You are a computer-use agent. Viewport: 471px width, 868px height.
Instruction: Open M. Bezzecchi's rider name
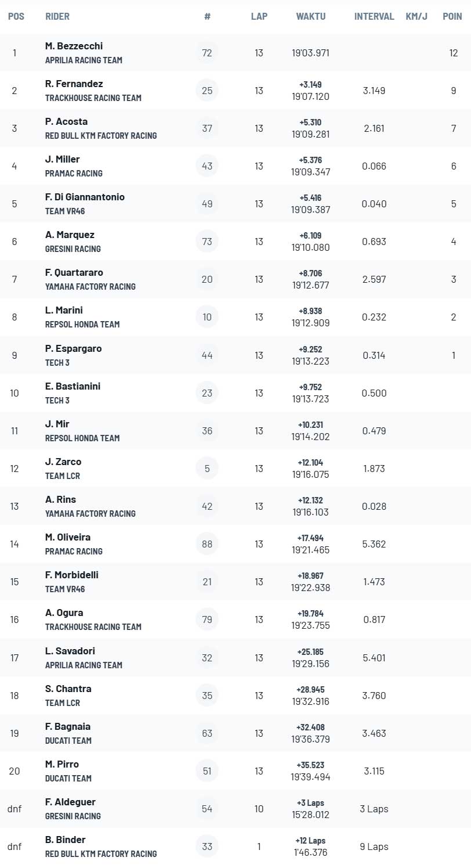click(x=74, y=46)
